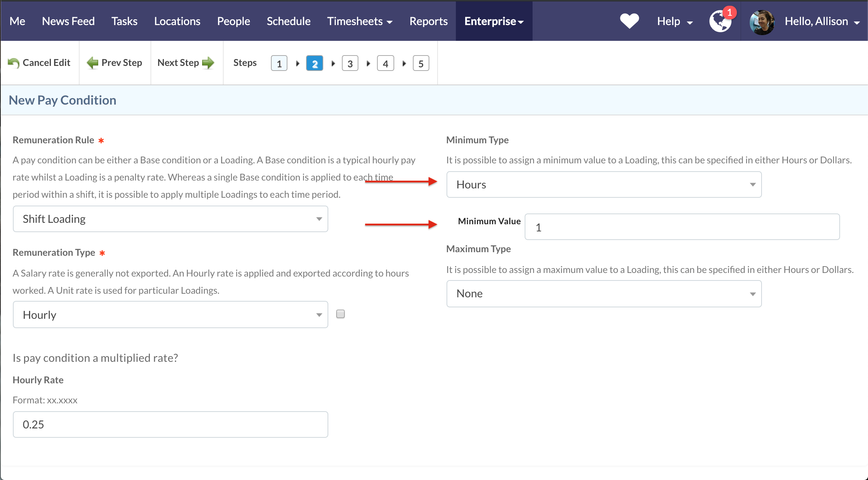Select step 3 in the wizard
Viewport: 868px width, 480px height.
point(350,63)
